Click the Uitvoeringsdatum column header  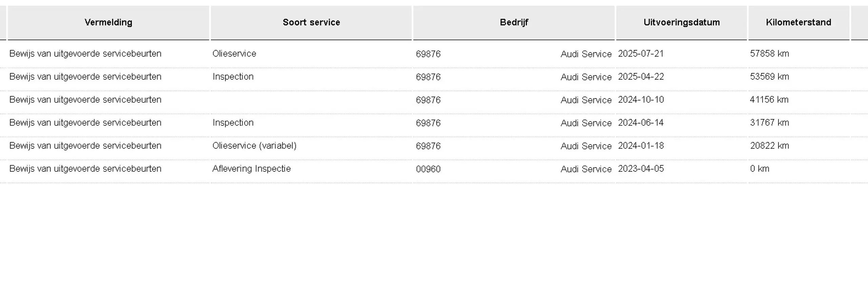pos(682,22)
